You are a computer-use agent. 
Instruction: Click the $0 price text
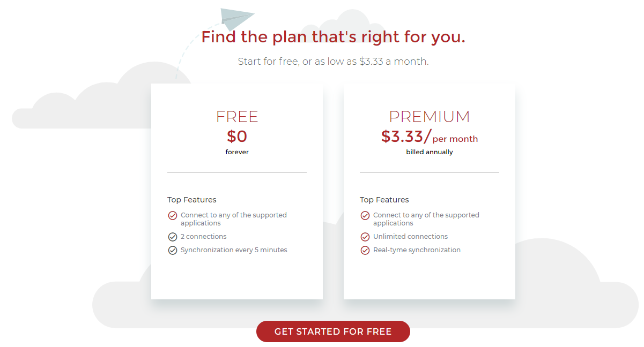[x=237, y=137]
